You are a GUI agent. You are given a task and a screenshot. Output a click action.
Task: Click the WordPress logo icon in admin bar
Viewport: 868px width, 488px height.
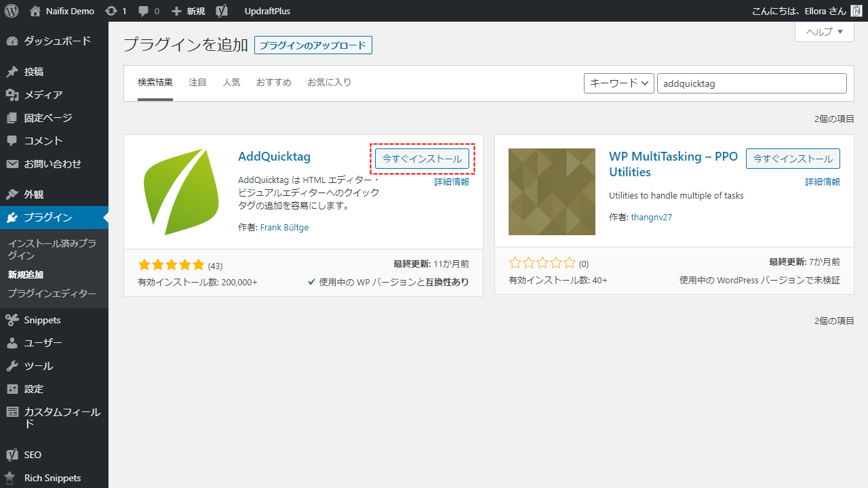point(12,11)
